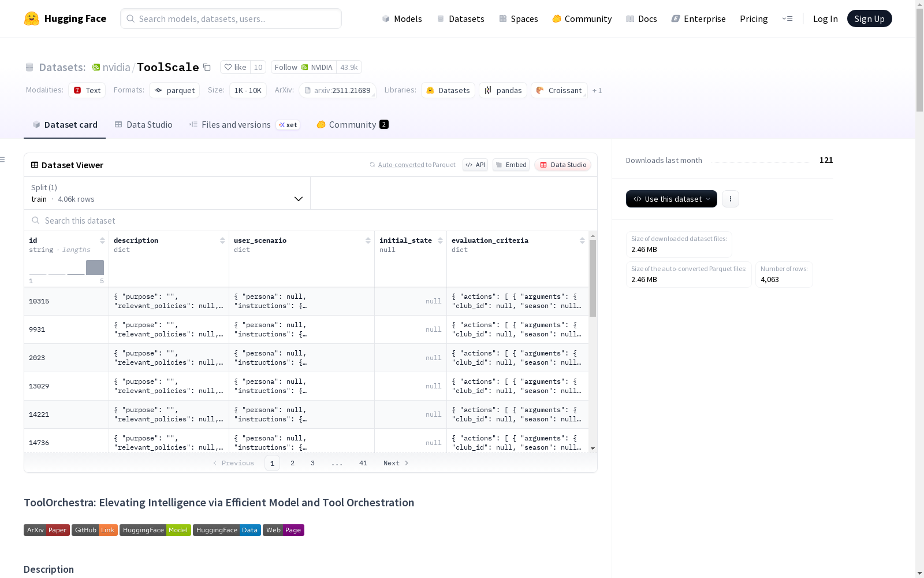Screen dimensions: 924x578
Task: Open the Pricing page
Action: (754, 18)
